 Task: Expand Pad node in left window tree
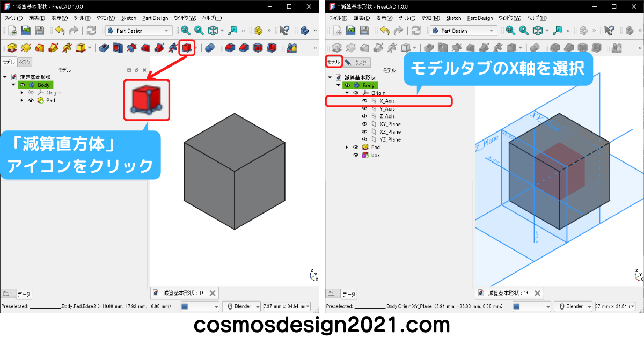[21, 100]
